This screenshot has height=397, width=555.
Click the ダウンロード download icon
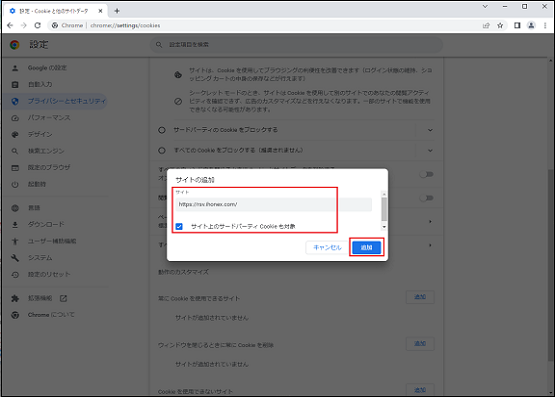[x=15, y=225]
